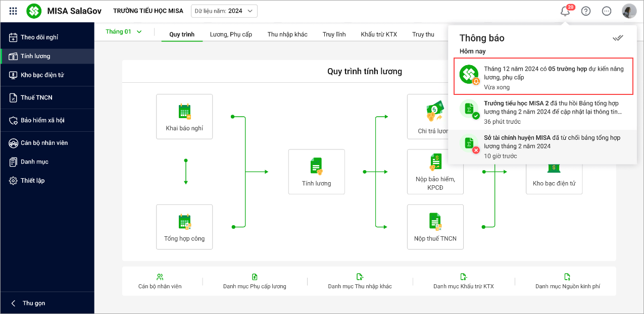The width and height of the screenshot is (644, 314).
Task: Mark all notifications as read
Action: [618, 38]
